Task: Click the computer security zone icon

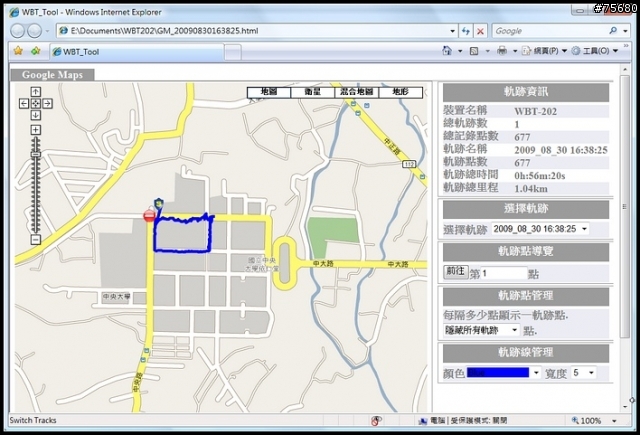Action: pyautogui.click(x=422, y=421)
